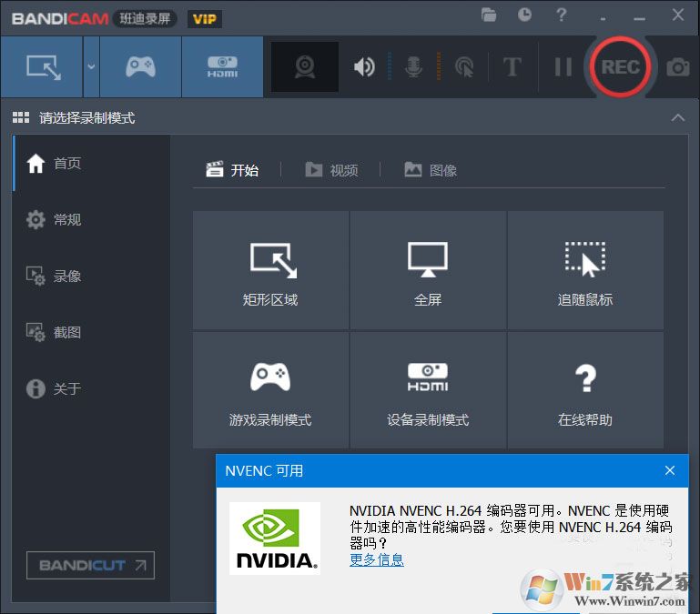This screenshot has width=700, height=614.
Task: Toggle mouse click effect icon
Action: coord(464,67)
